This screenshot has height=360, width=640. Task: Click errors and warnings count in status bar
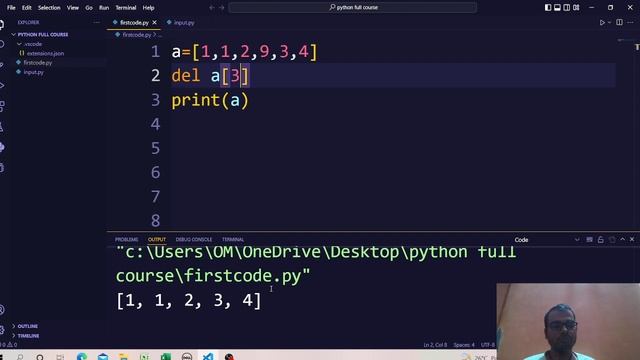(x=9, y=345)
